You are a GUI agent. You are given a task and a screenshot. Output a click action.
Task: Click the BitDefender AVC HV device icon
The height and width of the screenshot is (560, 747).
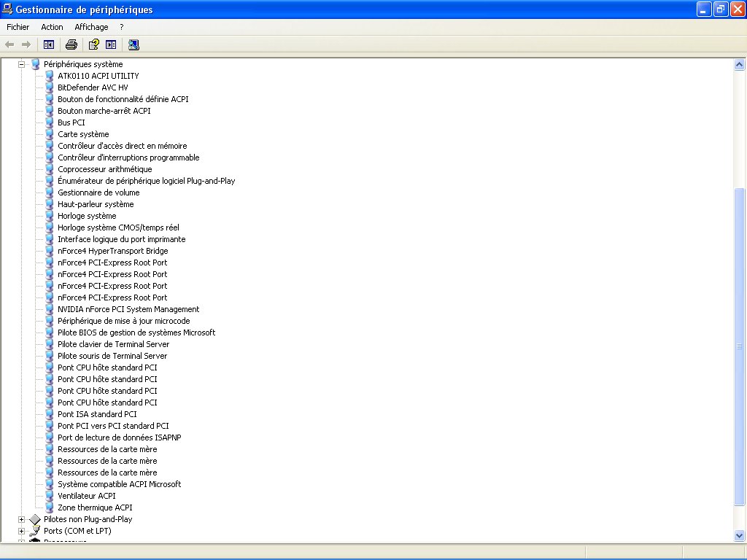click(49, 87)
